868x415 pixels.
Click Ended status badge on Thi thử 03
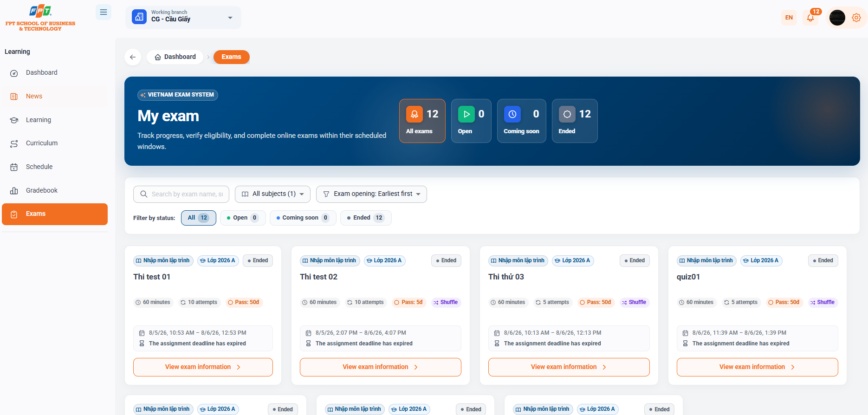[x=635, y=261]
